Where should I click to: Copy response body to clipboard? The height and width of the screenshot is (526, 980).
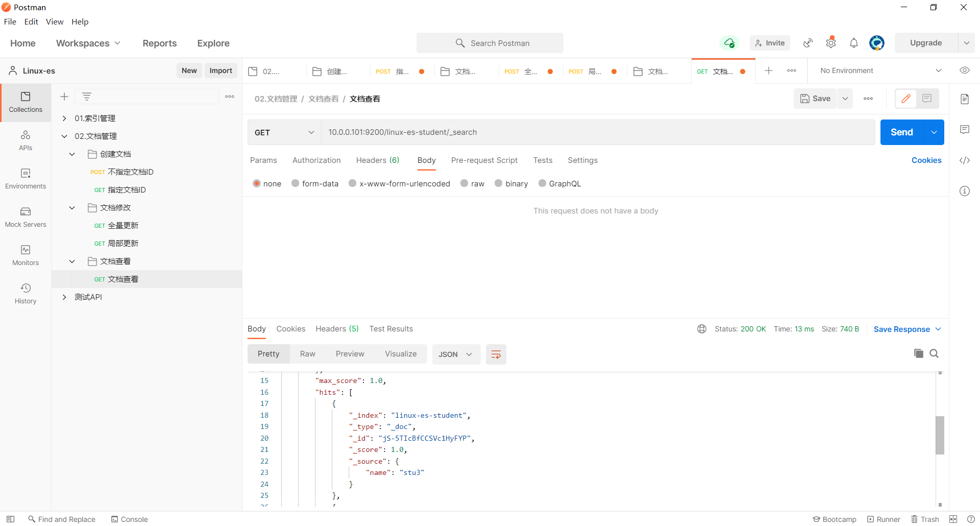(x=919, y=353)
